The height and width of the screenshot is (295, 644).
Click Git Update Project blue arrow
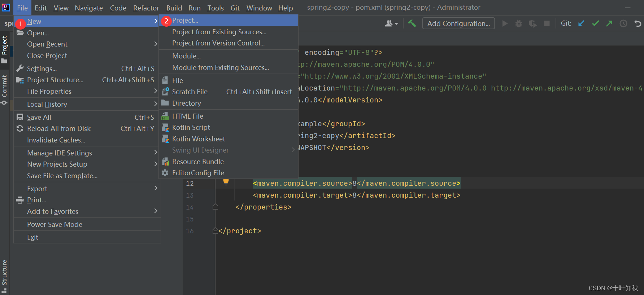pyautogui.click(x=581, y=23)
